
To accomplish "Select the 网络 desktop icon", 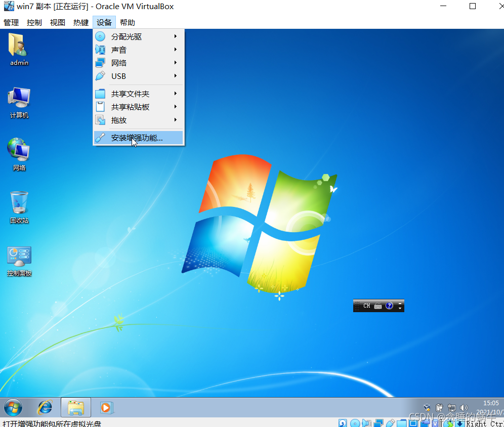I will coord(19,154).
